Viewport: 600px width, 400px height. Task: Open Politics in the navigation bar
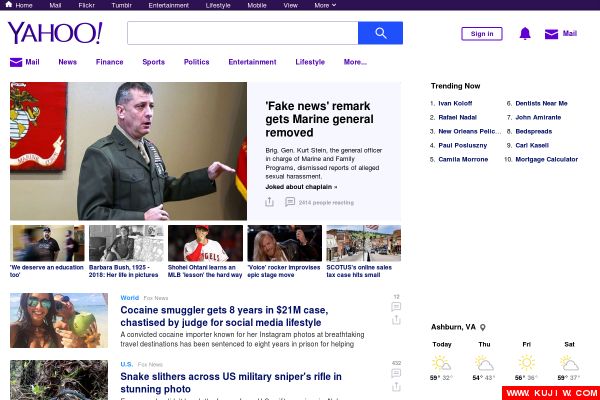tap(196, 62)
